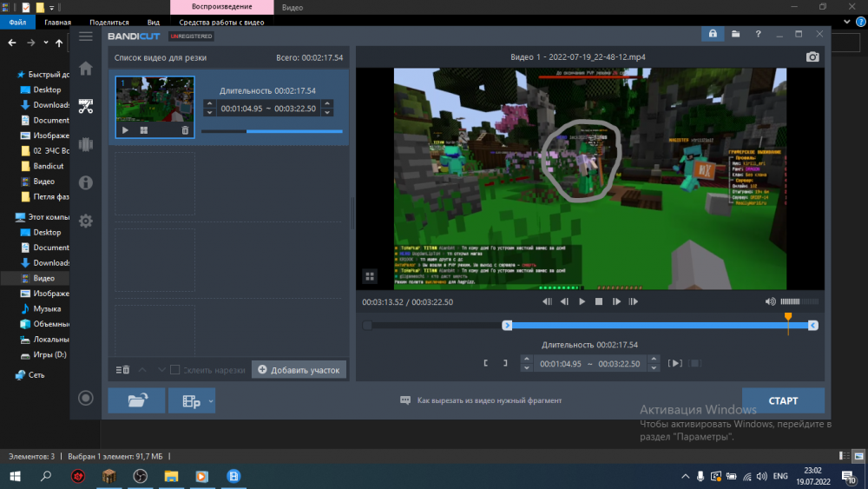This screenshot has width=868, height=489.
Task: Show segment 1 thumbnail grid view
Action: coord(144,130)
